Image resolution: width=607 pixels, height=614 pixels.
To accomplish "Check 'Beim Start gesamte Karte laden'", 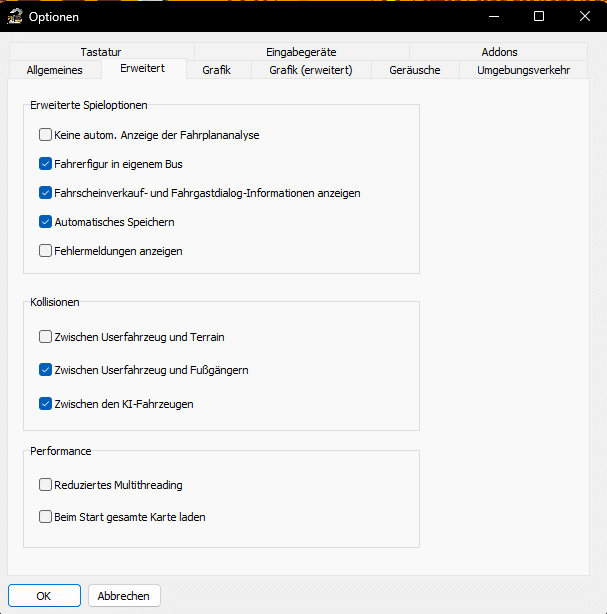I will pyautogui.click(x=45, y=517).
